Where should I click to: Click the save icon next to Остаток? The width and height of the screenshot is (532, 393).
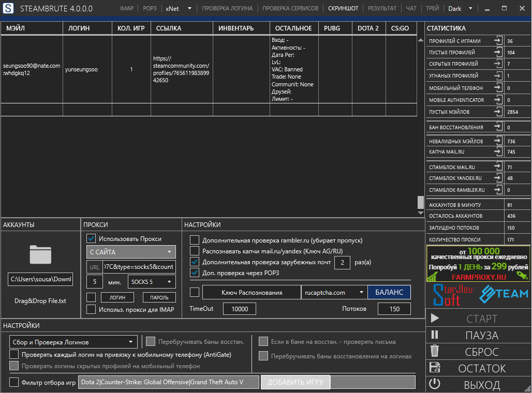coord(435,368)
